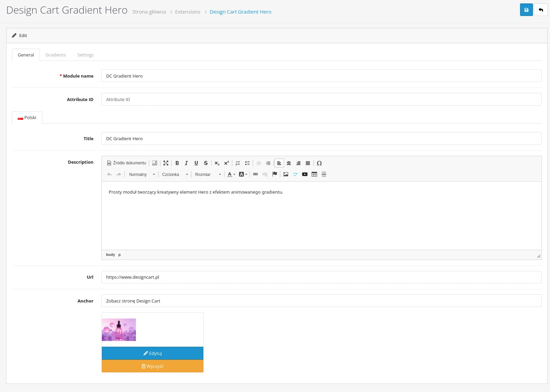Screen dimensions: 550x392
Task: Open the Rozmiar font size dropdown
Action: pos(208,174)
